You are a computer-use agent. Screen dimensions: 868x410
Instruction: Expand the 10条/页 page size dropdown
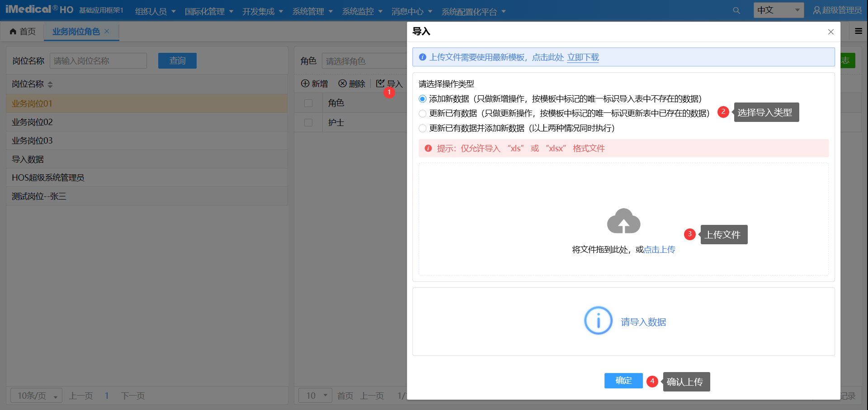coord(37,396)
